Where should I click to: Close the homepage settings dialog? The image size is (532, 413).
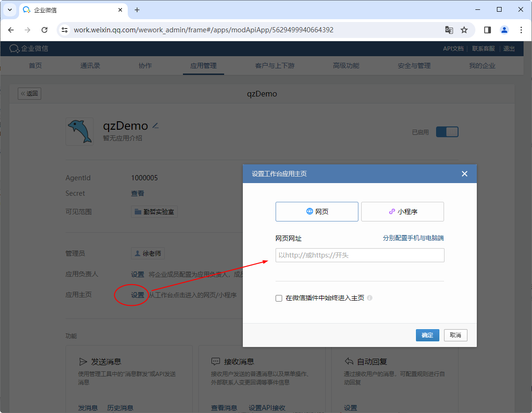[x=464, y=174]
